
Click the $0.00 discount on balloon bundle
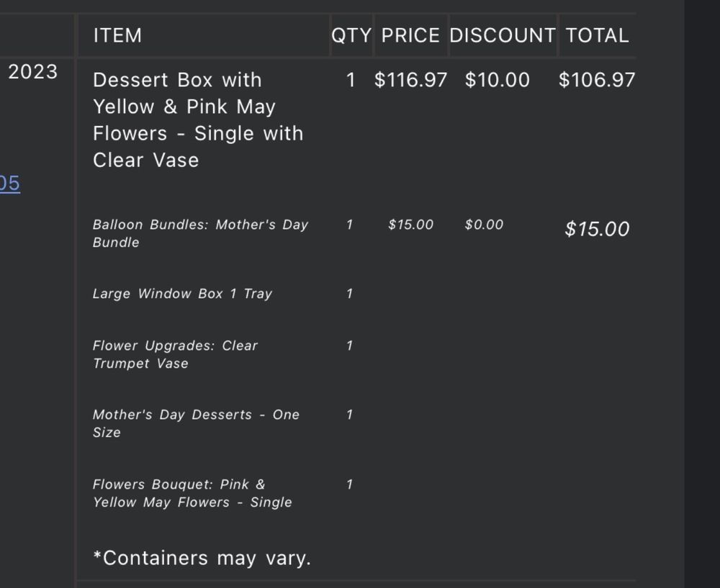click(x=484, y=225)
